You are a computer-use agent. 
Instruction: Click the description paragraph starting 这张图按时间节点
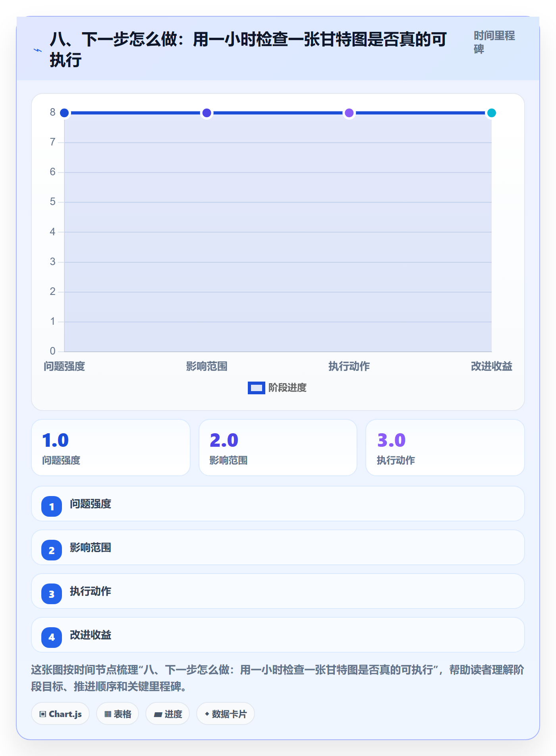tap(278, 678)
